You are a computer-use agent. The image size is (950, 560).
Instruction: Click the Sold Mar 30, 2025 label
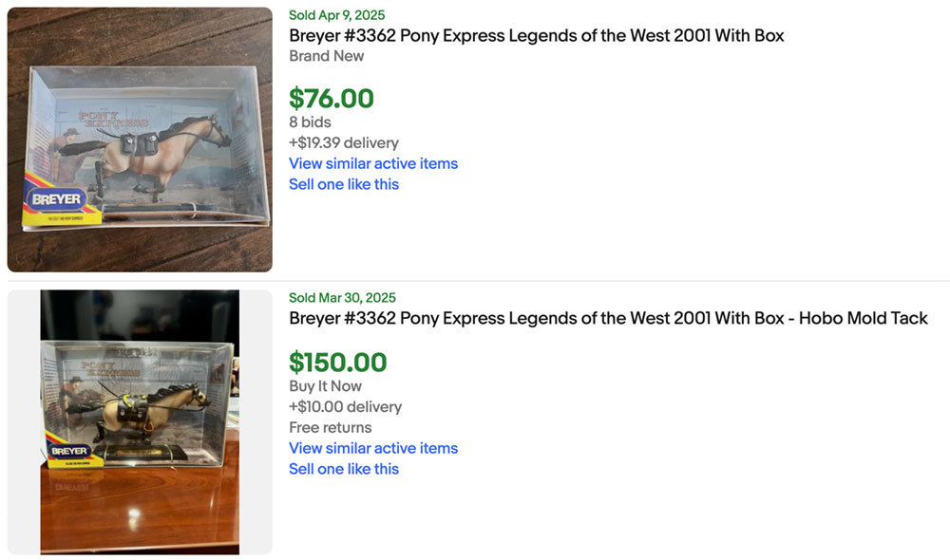(342, 298)
